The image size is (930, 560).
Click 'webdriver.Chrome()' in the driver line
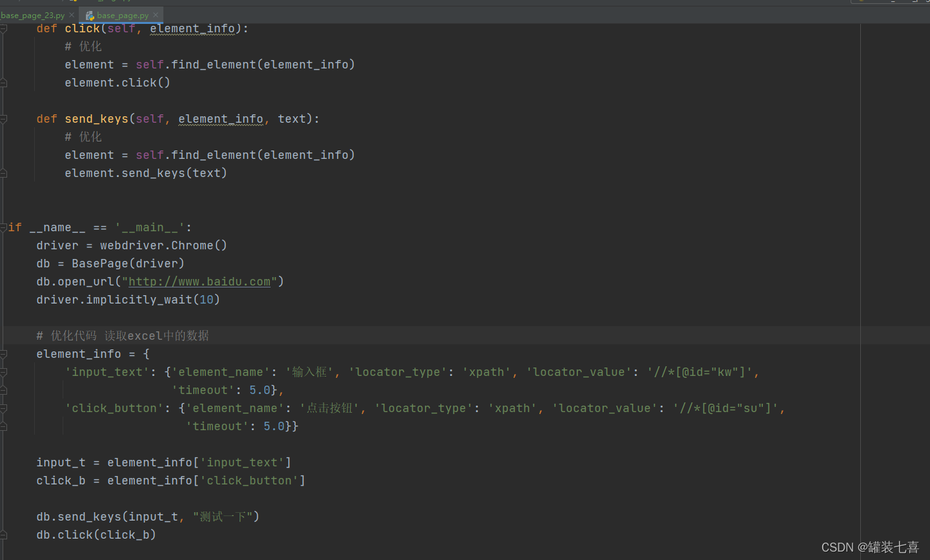pyautogui.click(x=163, y=245)
